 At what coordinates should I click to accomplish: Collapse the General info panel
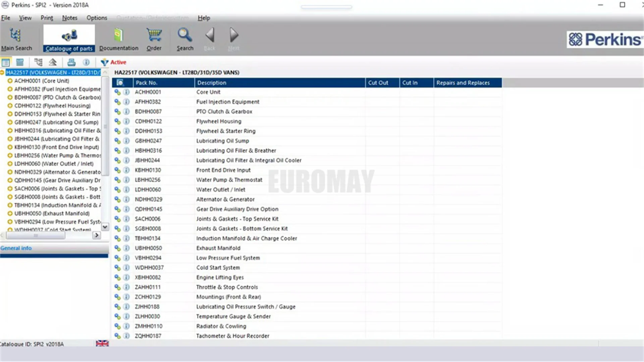pos(16,248)
